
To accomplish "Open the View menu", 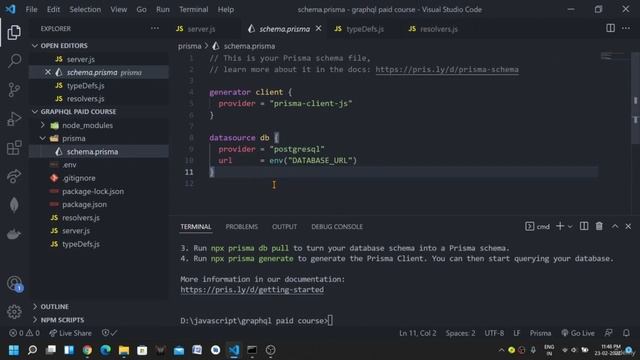I will pyautogui.click(x=118, y=9).
